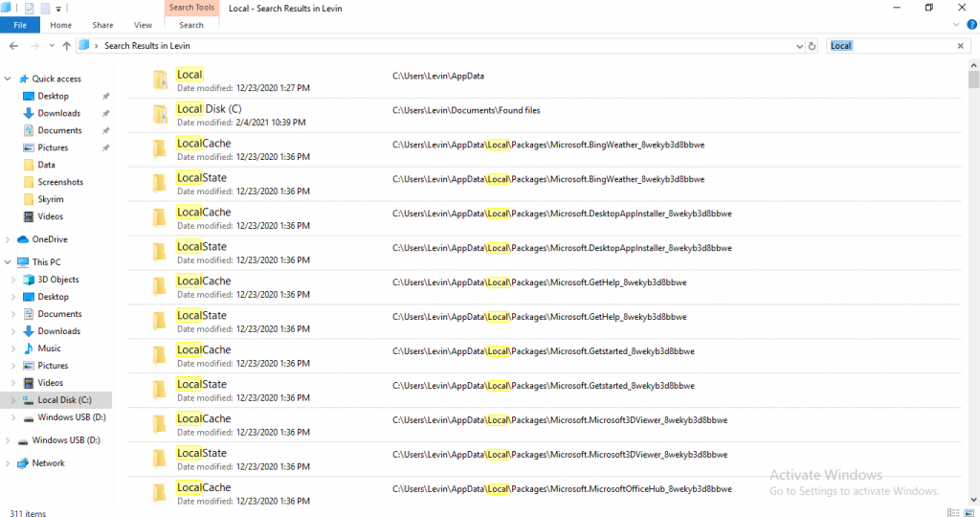This screenshot has height=517, width=980.
Task: Expand the OneDrive tree node
Action: pyautogui.click(x=8, y=239)
